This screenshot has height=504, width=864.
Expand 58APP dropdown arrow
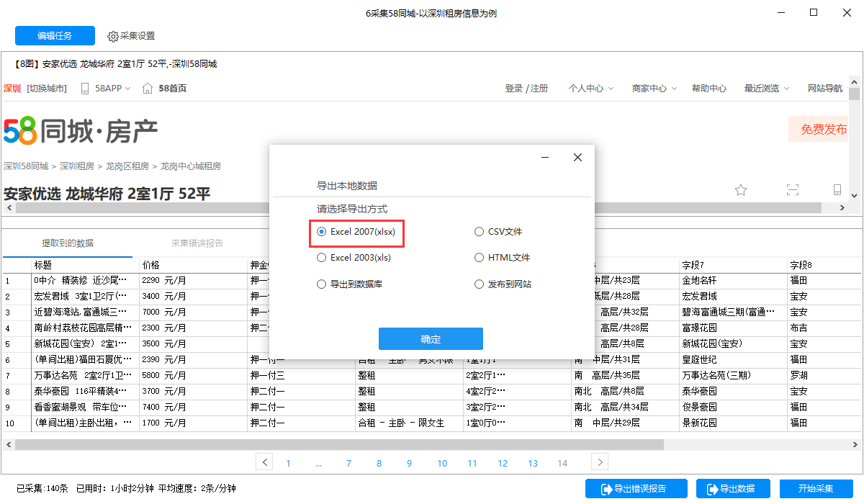128,89
